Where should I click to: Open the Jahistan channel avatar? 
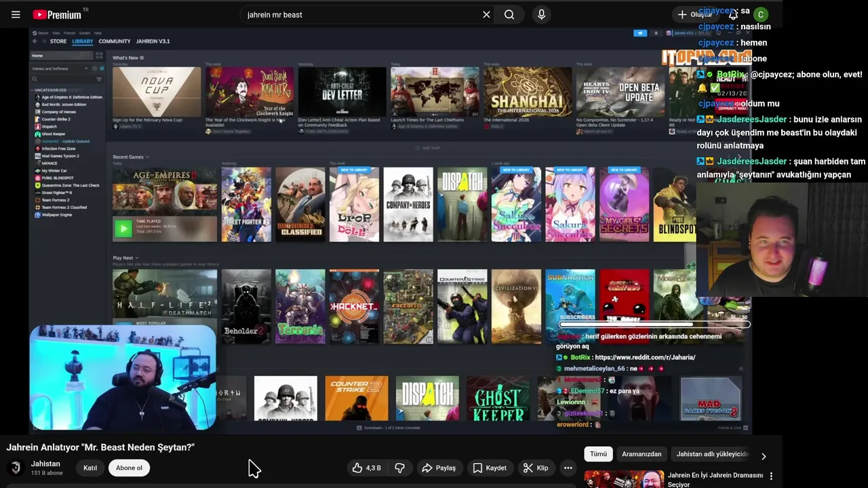[16, 468]
